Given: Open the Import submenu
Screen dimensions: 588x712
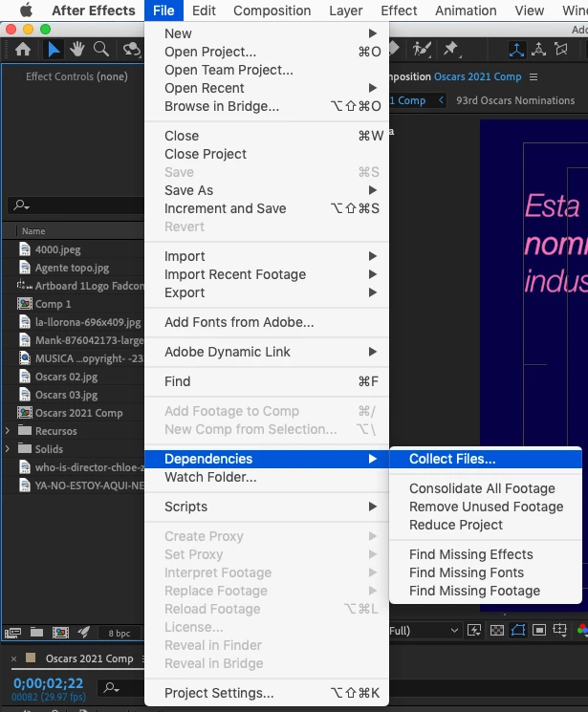Looking at the screenshot, I should coord(267,256).
